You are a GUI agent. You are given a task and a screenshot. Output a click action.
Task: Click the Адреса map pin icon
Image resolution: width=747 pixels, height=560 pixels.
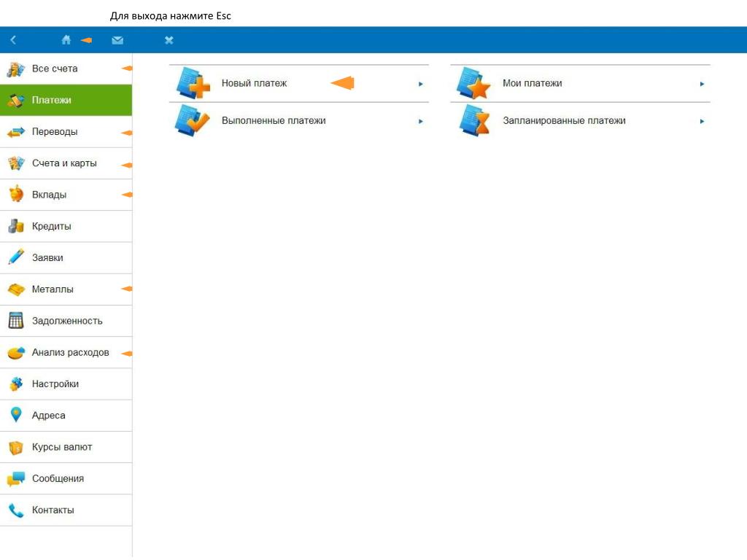point(16,415)
